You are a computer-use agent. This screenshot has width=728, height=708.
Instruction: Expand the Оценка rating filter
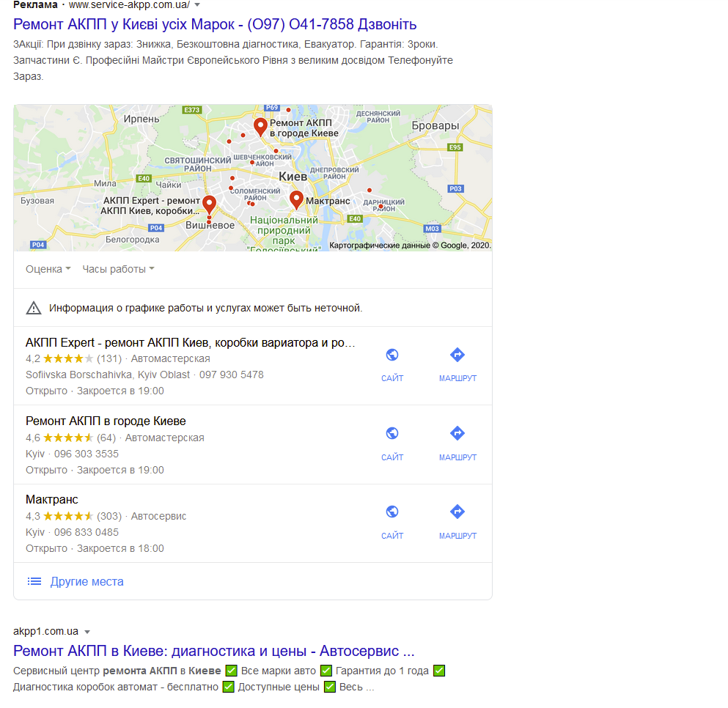pyautogui.click(x=48, y=269)
